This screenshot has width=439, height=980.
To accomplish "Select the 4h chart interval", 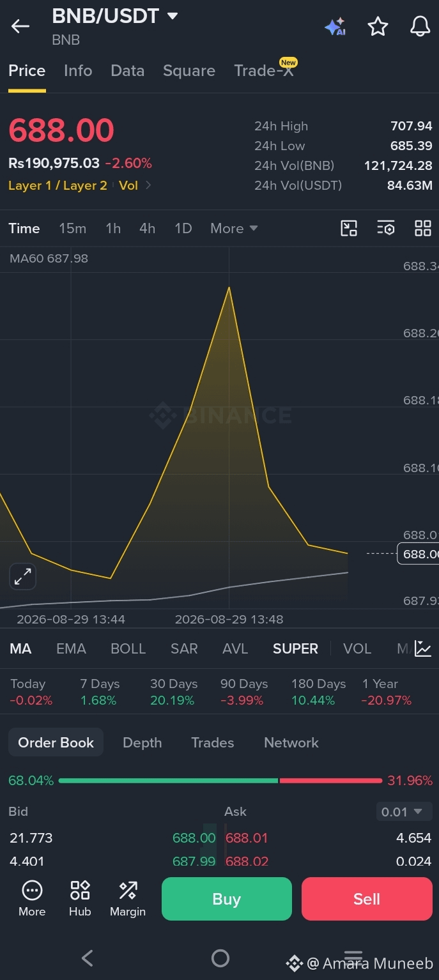I will 148,228.
